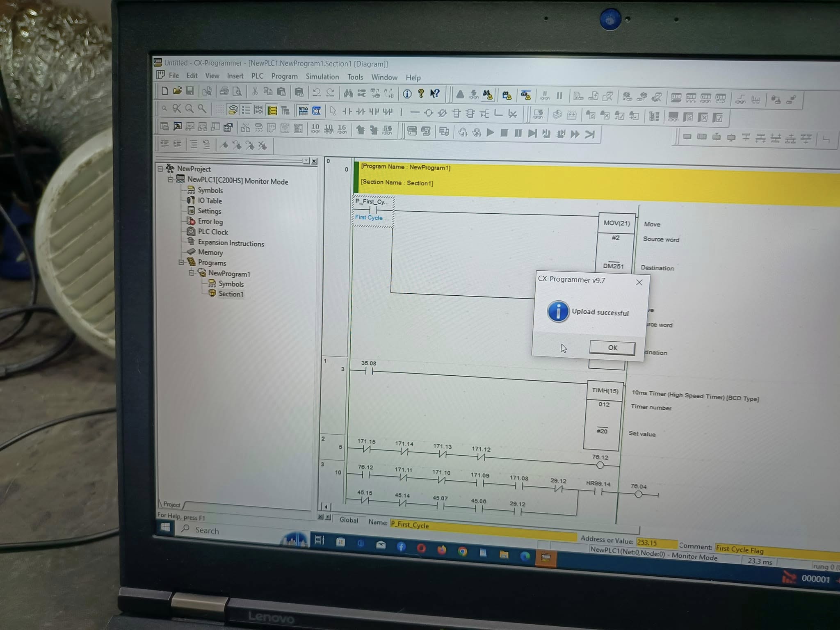Viewport: 840px width, 630px height.
Task: Click the Zoom to Fit magnifier icon
Action: 176,108
